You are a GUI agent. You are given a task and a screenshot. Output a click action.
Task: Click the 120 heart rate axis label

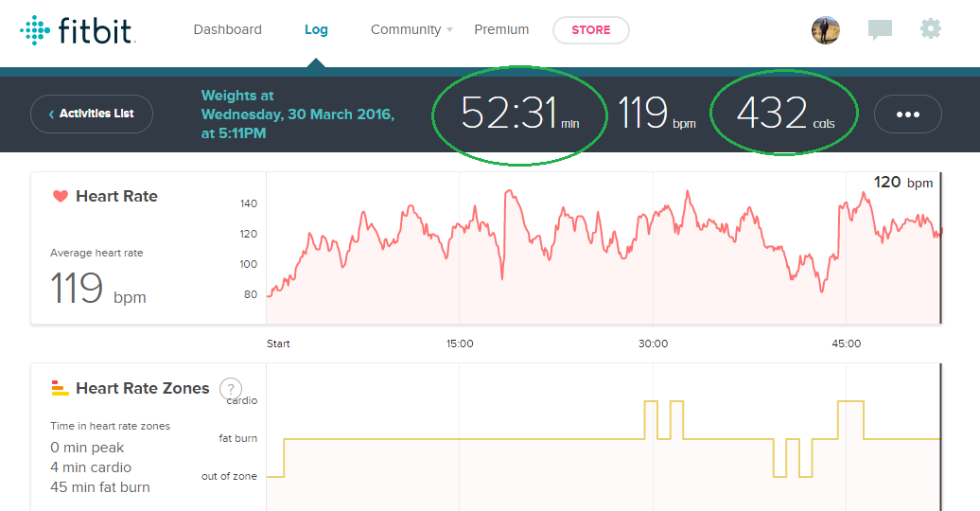[249, 234]
